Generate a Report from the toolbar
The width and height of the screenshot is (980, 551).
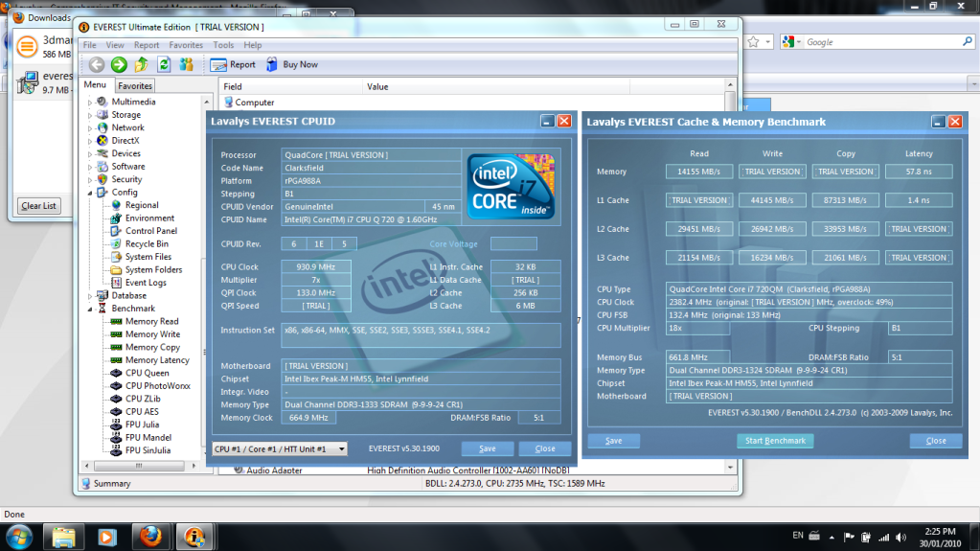coord(233,64)
